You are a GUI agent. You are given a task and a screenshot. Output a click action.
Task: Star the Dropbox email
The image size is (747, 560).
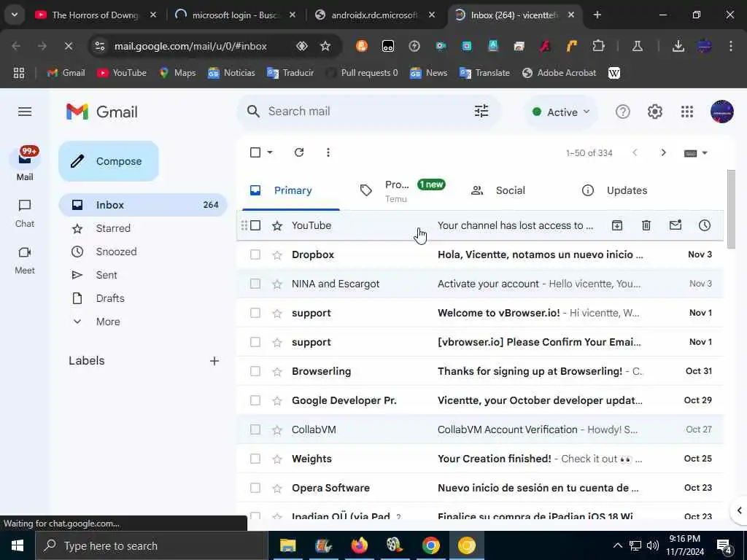click(x=276, y=254)
